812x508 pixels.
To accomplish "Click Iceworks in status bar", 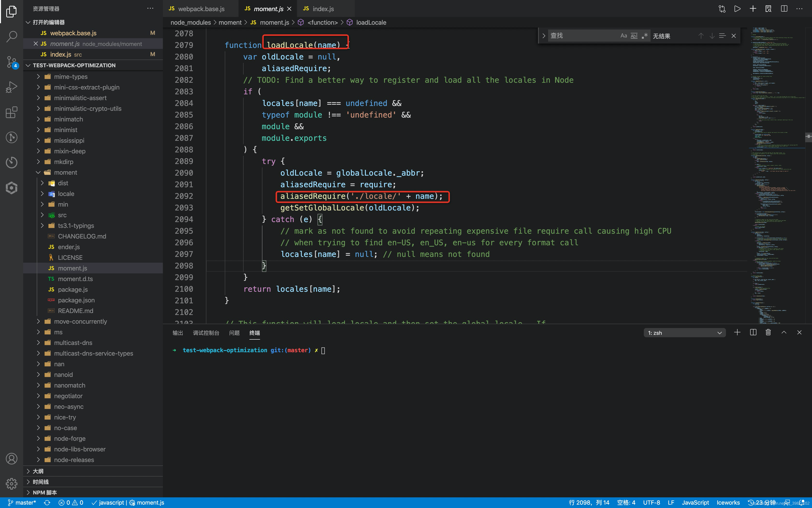I will (728, 503).
